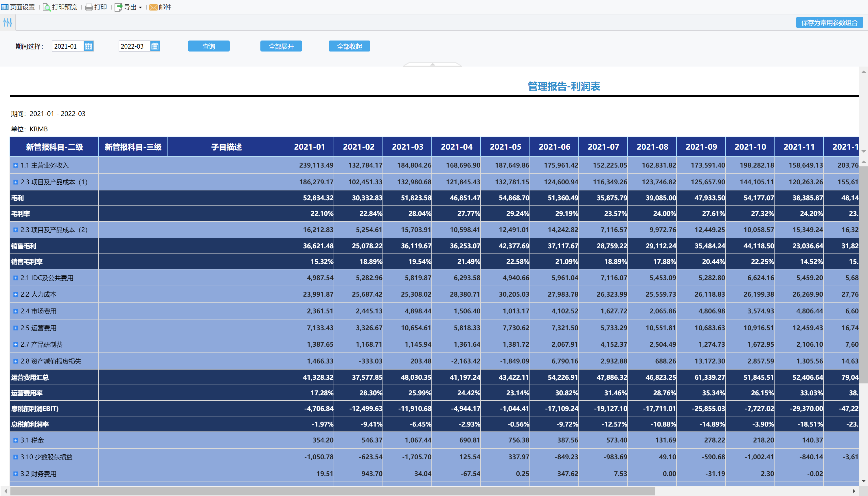The height and width of the screenshot is (496, 868).
Task: Select the 运营费用汇总 row label
Action: [30, 377]
